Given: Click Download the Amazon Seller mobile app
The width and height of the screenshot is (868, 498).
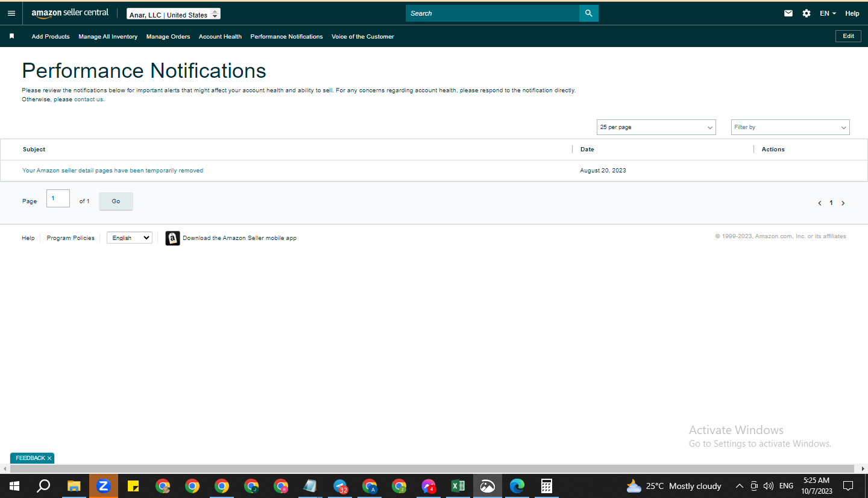Looking at the screenshot, I should (x=239, y=238).
